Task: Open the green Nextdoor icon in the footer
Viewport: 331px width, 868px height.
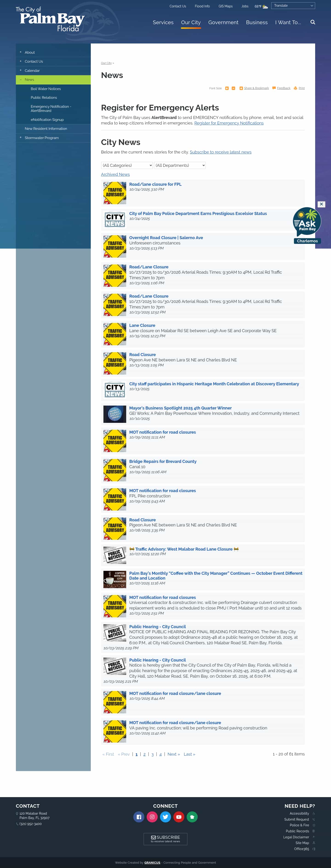Action: (x=192, y=817)
